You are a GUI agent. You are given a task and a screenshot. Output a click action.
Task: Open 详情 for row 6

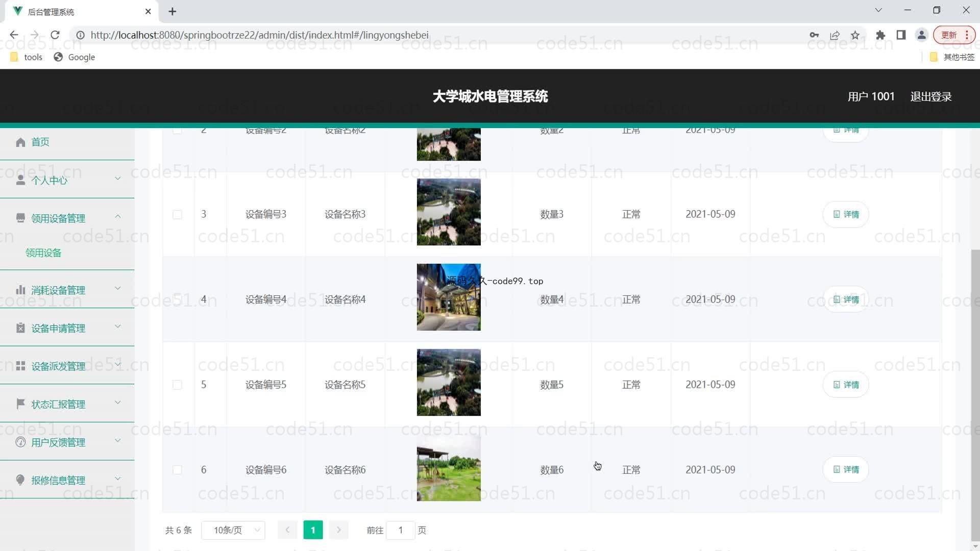(x=846, y=470)
